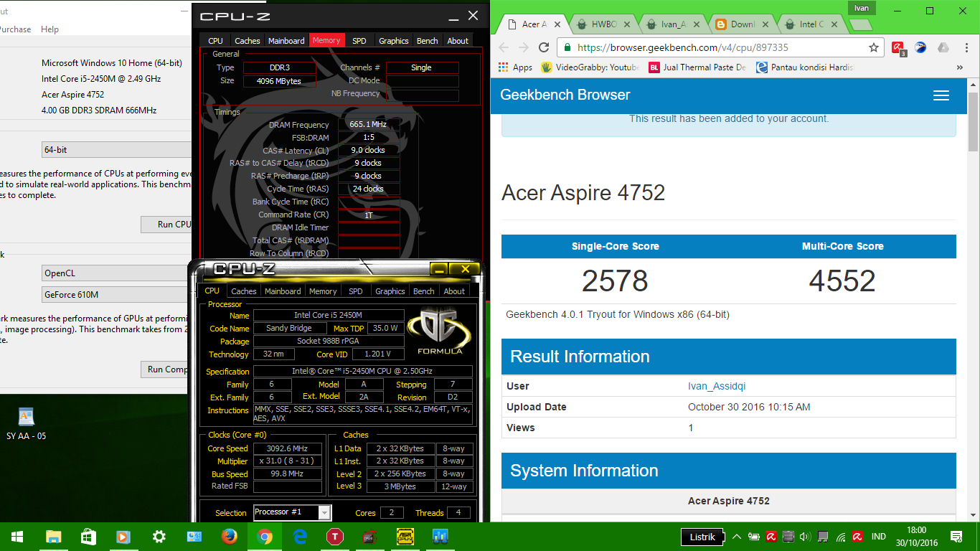
Task: Open the OpenCL compute API dropdown
Action: pos(116,273)
